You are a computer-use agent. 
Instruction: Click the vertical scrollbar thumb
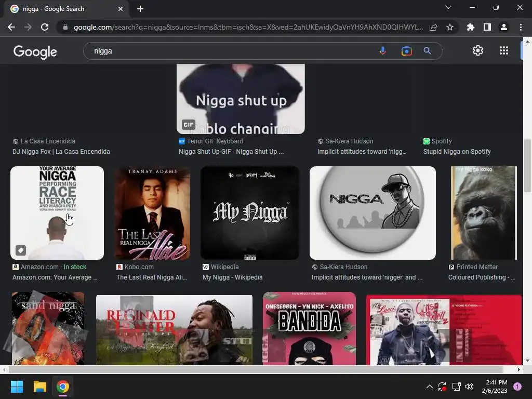tap(527, 165)
